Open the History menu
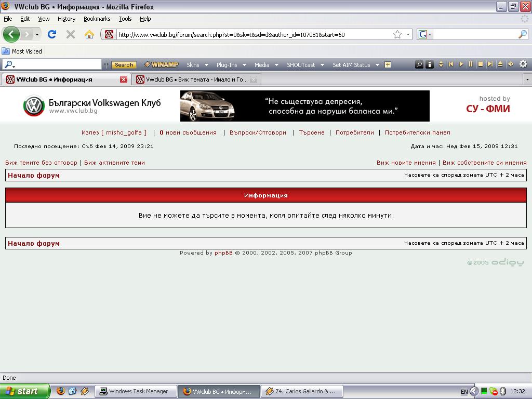Viewport: 532px width, 399px height. click(66, 19)
